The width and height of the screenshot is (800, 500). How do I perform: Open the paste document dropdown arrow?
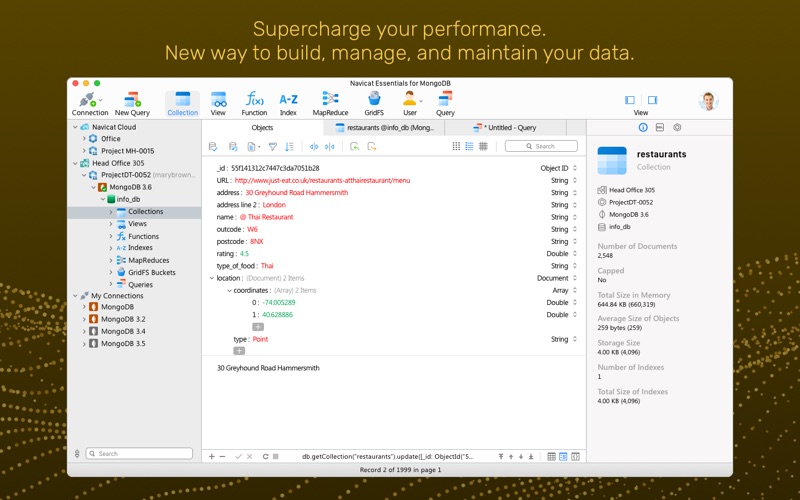(x=259, y=147)
